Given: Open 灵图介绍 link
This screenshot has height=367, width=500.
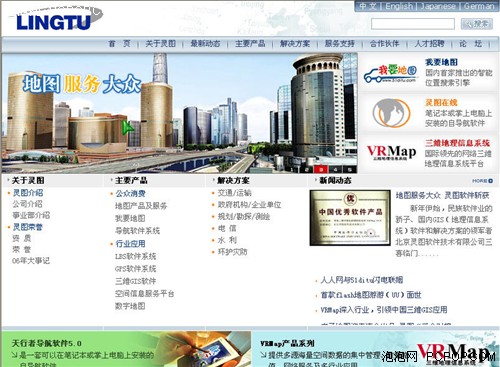Looking at the screenshot, I should (28, 193).
